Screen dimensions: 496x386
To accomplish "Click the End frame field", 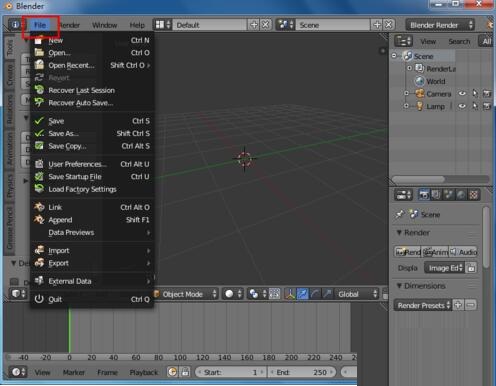I will (301, 372).
